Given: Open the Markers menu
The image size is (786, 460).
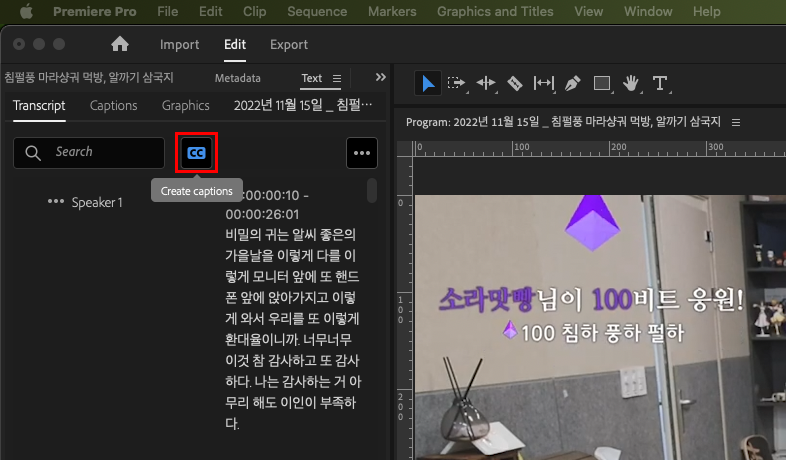Looking at the screenshot, I should point(392,12).
